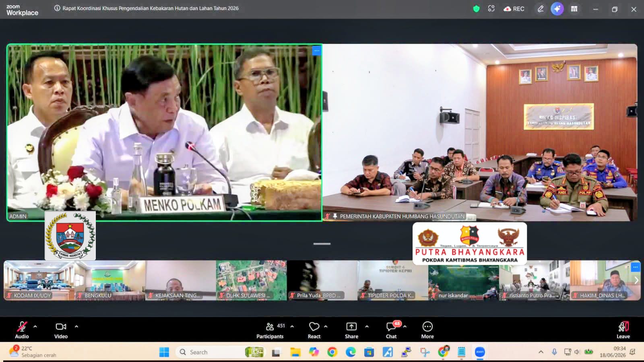Open the green encryption shield icon
The width and height of the screenshot is (644, 362).
pyautogui.click(x=477, y=9)
